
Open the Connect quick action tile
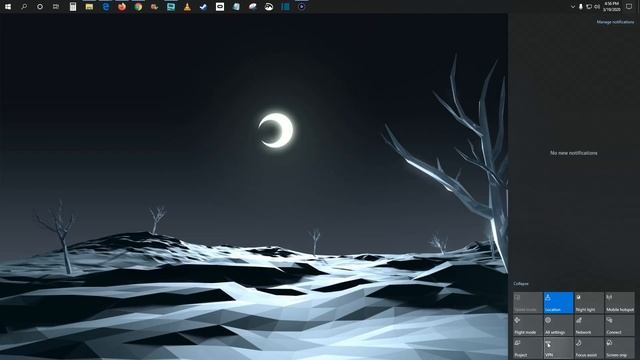point(620,325)
